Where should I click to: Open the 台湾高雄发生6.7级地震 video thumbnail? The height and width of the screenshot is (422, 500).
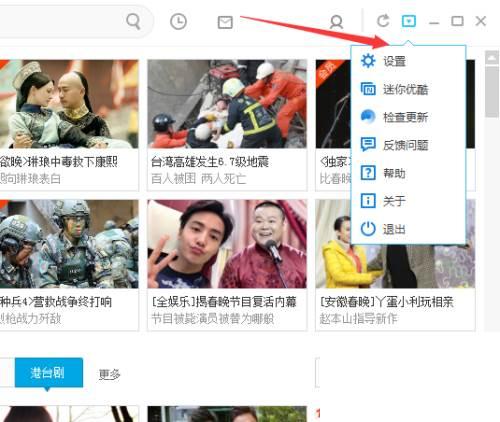tap(227, 104)
